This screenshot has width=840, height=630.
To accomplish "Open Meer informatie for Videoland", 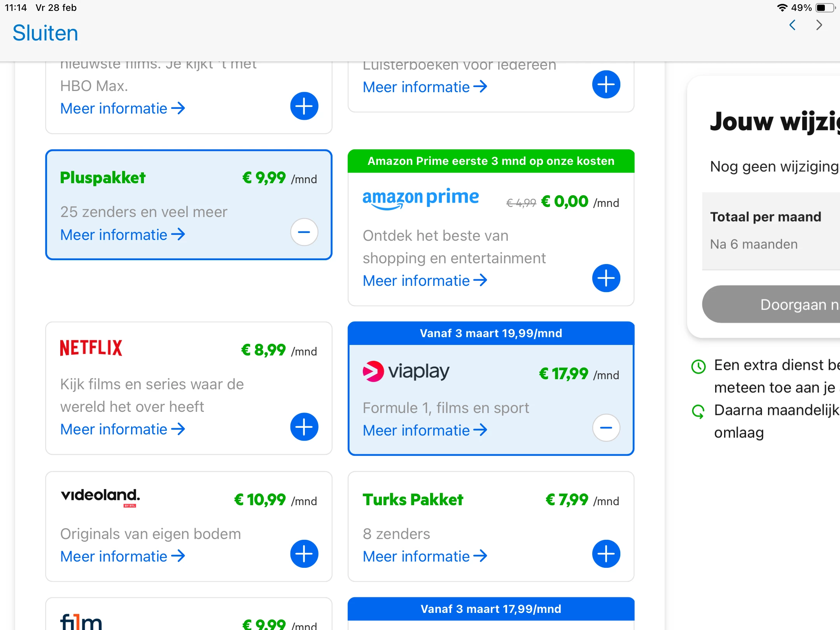I will point(122,556).
